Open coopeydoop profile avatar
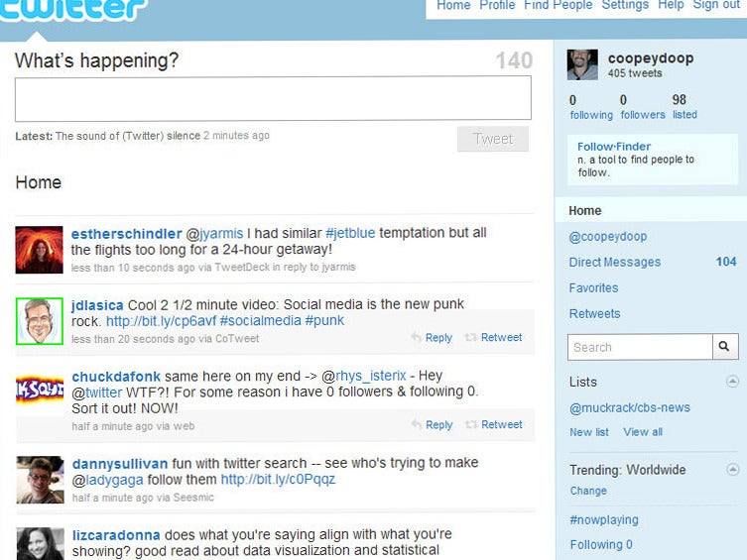747x560 pixels. [582, 64]
